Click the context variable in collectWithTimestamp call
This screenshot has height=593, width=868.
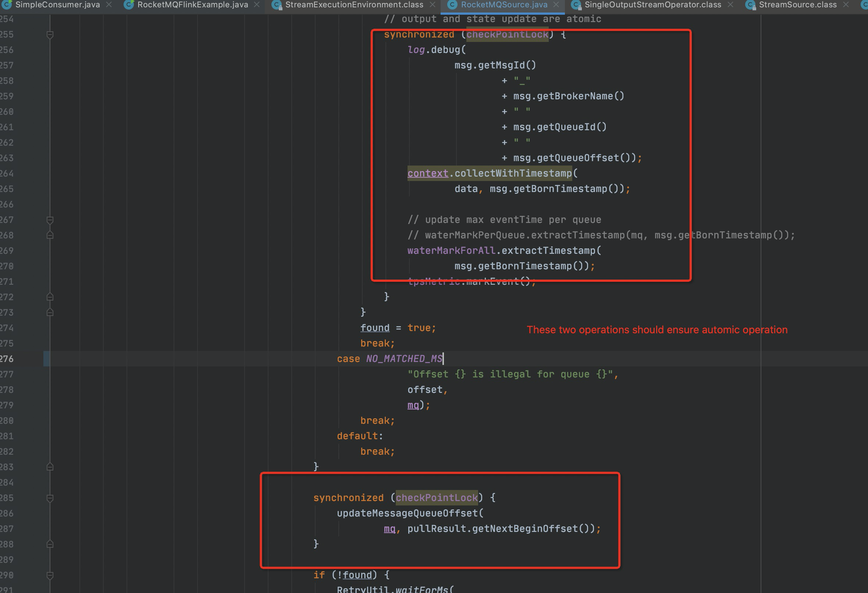[x=428, y=173]
